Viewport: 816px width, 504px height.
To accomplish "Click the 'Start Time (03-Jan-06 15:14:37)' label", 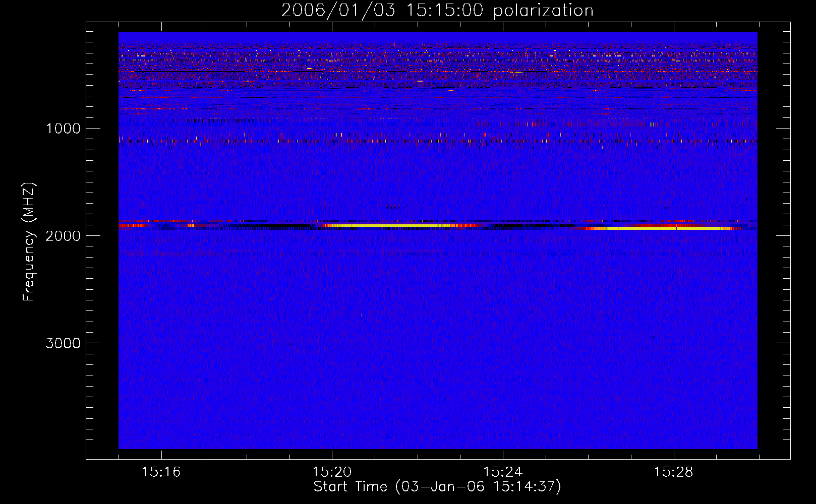I will point(437,487).
